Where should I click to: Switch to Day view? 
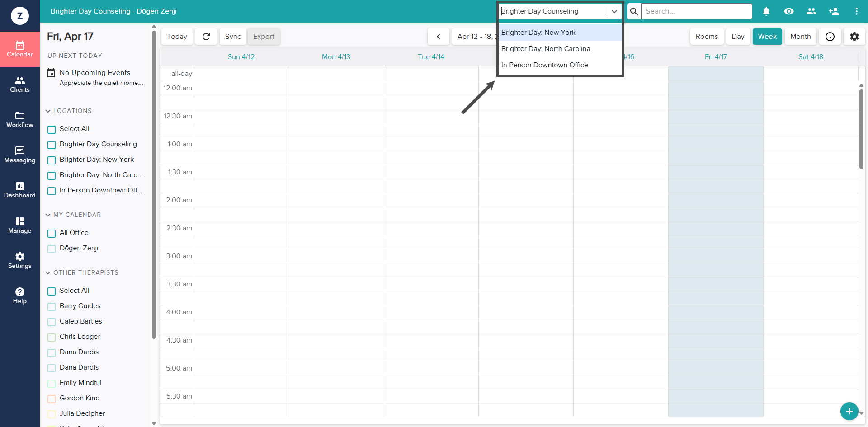(x=738, y=37)
